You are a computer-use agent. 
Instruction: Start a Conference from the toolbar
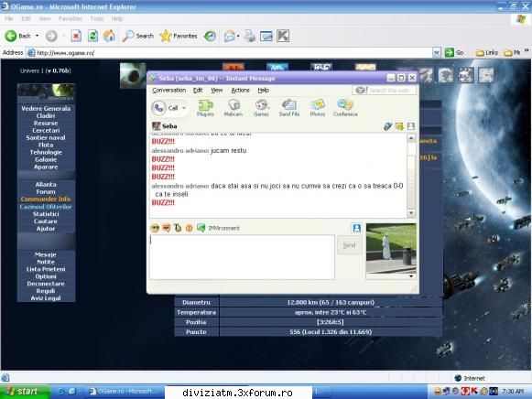345,108
